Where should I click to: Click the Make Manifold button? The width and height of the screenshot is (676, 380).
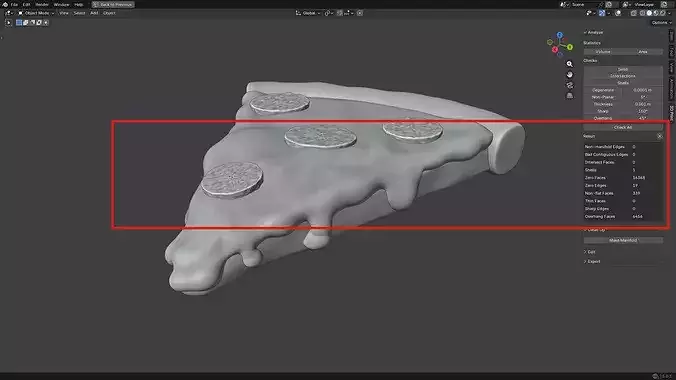tap(623, 240)
